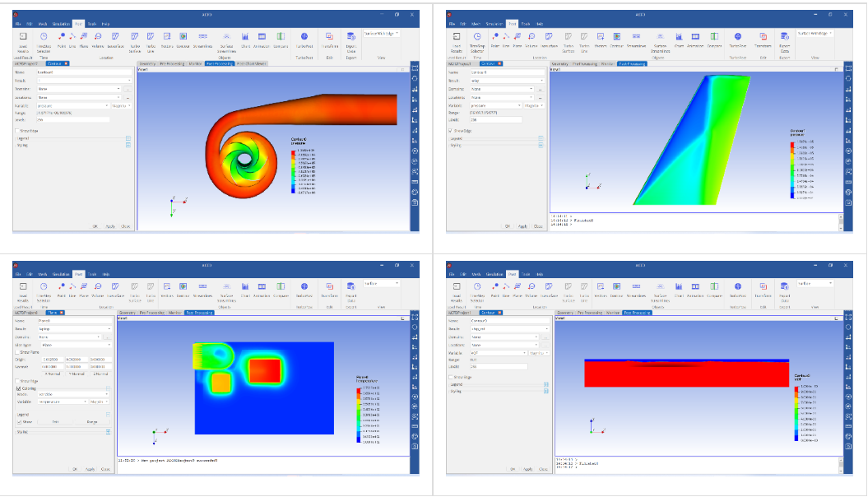Switch to Pre Processing tab bottom-right window
This screenshot has width=868, height=497.
pyautogui.click(x=590, y=313)
